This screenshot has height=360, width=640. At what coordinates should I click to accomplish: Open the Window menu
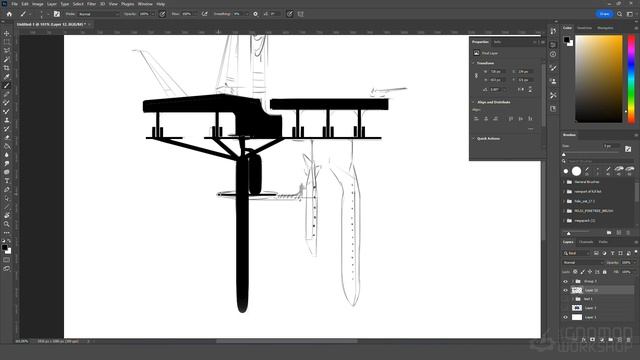click(145, 4)
